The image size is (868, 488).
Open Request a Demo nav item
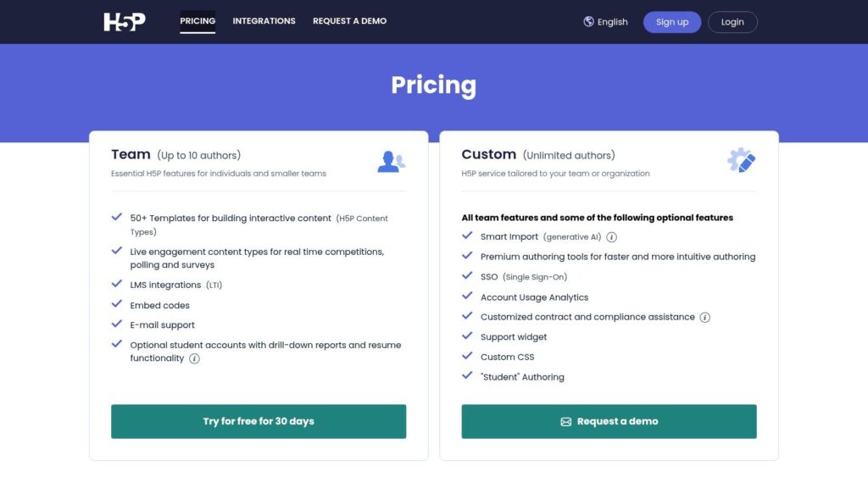tap(350, 21)
